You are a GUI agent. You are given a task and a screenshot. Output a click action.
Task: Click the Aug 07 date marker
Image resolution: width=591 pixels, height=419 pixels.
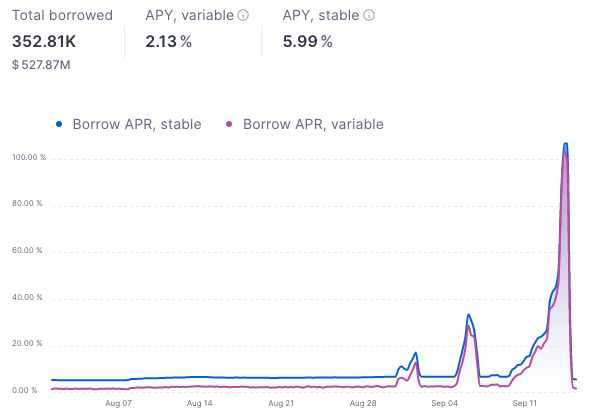coord(118,403)
